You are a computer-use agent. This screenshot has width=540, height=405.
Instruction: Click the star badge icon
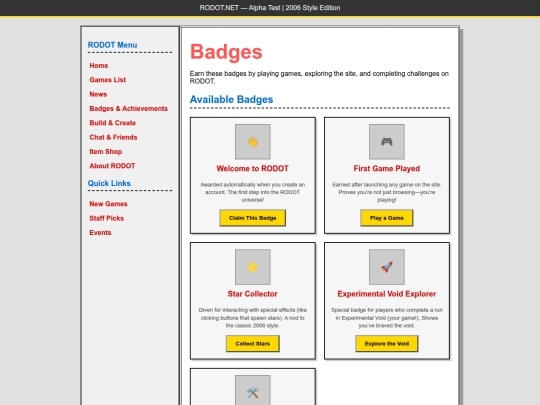click(x=252, y=267)
